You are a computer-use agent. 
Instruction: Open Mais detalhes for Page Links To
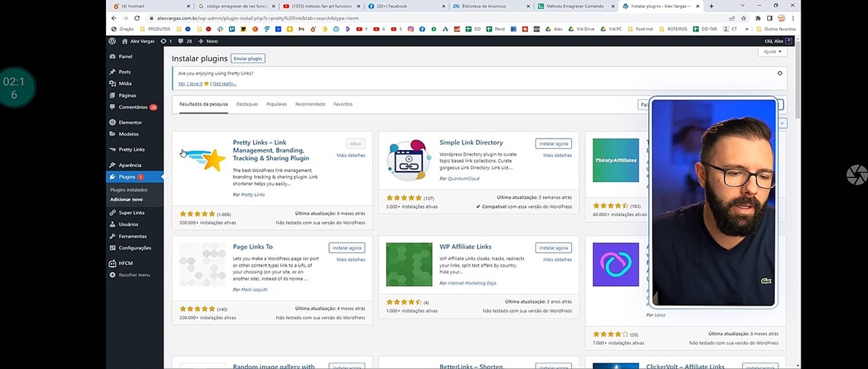click(x=350, y=260)
